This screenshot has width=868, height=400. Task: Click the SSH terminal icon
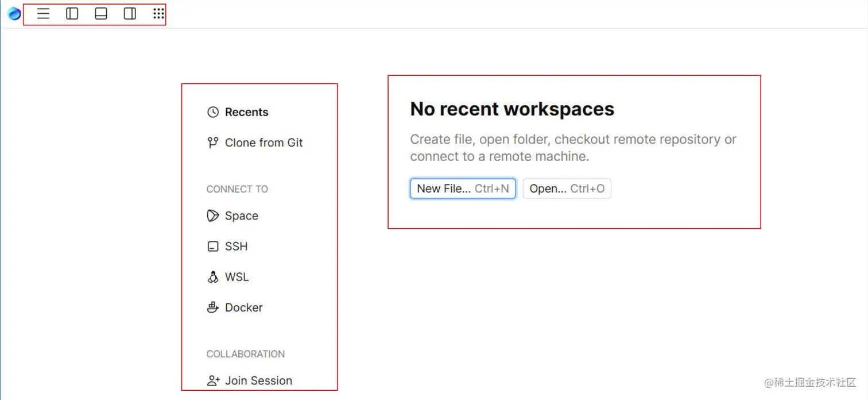213,247
